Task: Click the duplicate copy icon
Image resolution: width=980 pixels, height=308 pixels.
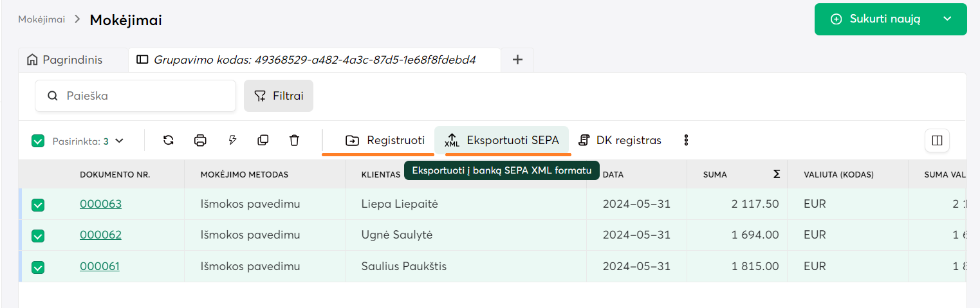Action: (x=263, y=140)
